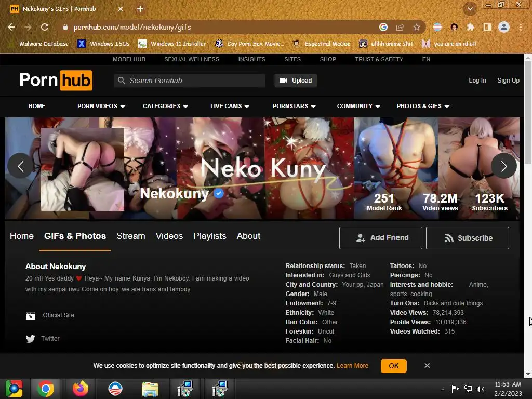
Task: Click the Google icon in the address bar
Action: (x=383, y=27)
